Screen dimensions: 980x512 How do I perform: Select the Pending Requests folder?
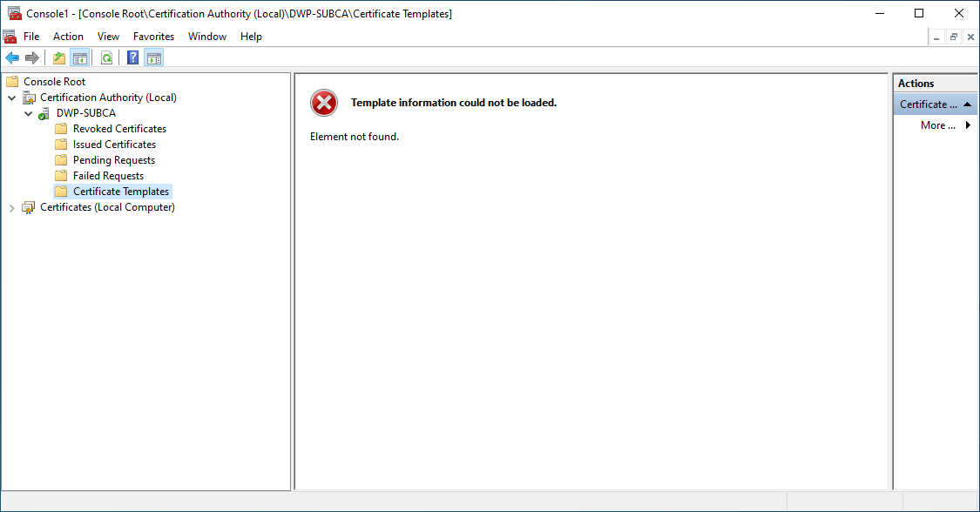pyautogui.click(x=113, y=160)
